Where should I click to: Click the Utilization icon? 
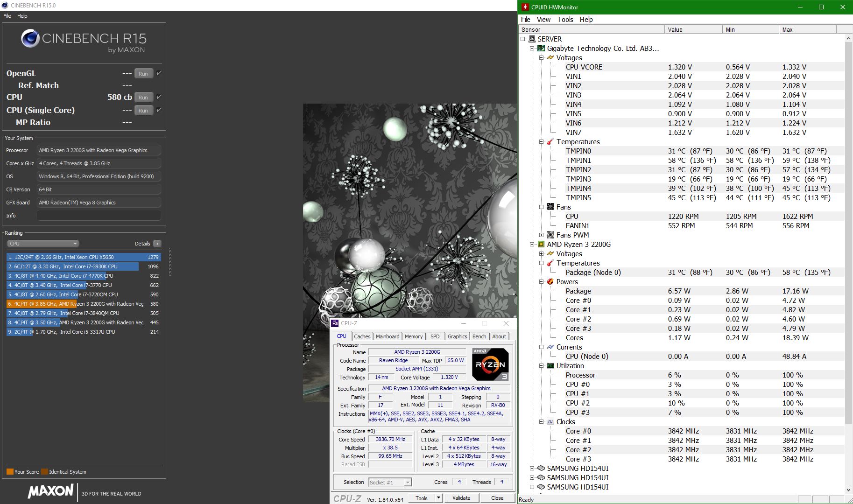[x=550, y=366]
